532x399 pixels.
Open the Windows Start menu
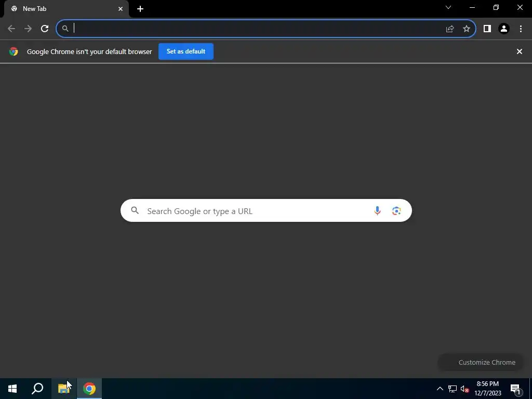(x=12, y=389)
